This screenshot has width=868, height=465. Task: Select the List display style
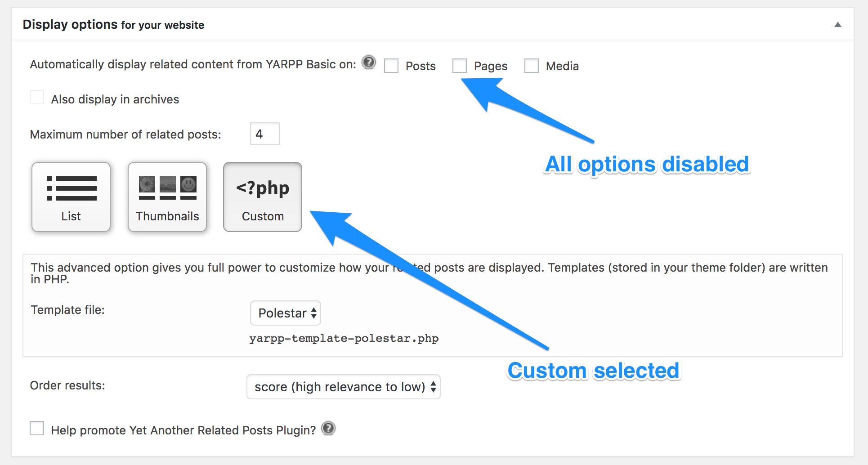(71, 197)
